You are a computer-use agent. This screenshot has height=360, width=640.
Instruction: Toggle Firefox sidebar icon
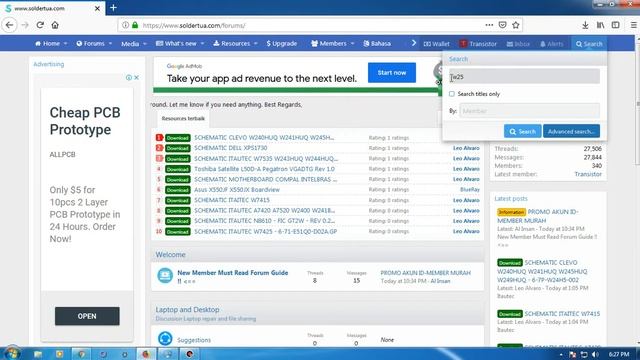pos(616,25)
